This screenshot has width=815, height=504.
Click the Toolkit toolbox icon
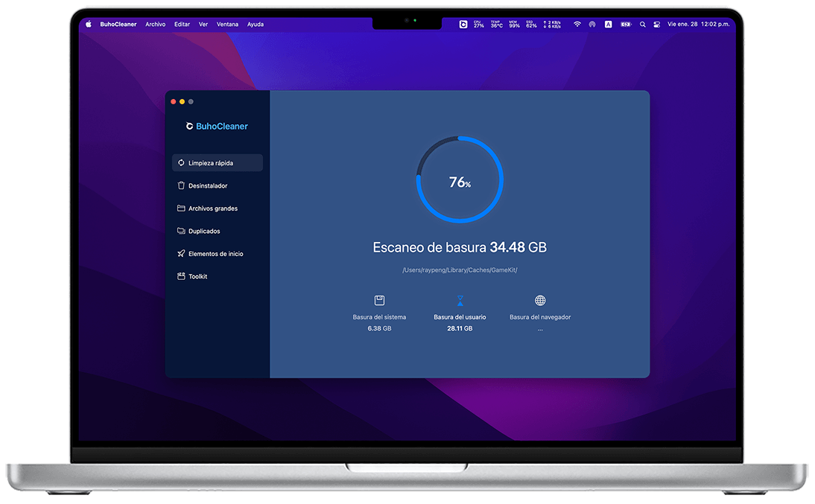(181, 276)
